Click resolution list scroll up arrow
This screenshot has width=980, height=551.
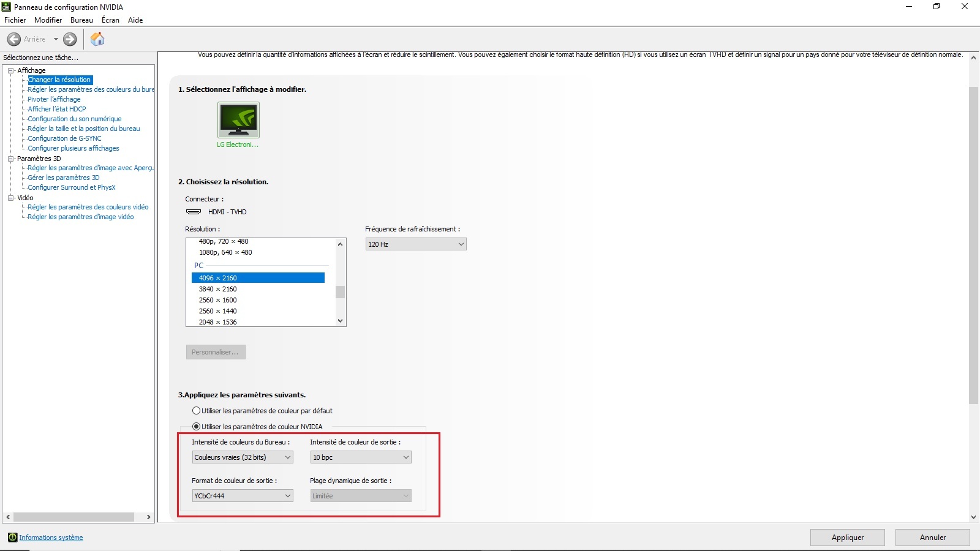click(341, 244)
